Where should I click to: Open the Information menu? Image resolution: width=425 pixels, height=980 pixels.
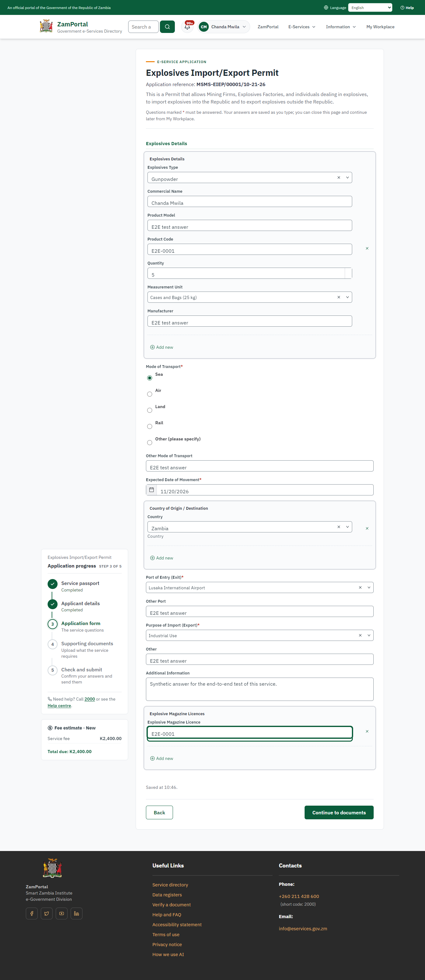point(341,27)
